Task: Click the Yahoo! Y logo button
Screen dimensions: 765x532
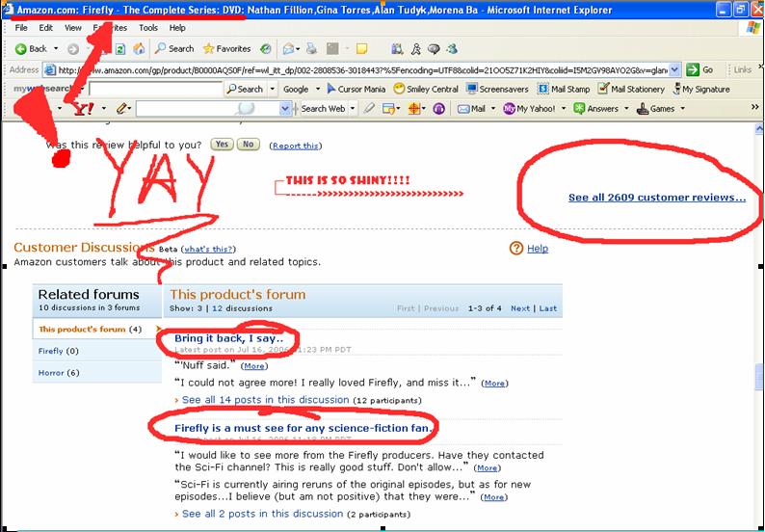Action: pyautogui.click(x=84, y=109)
